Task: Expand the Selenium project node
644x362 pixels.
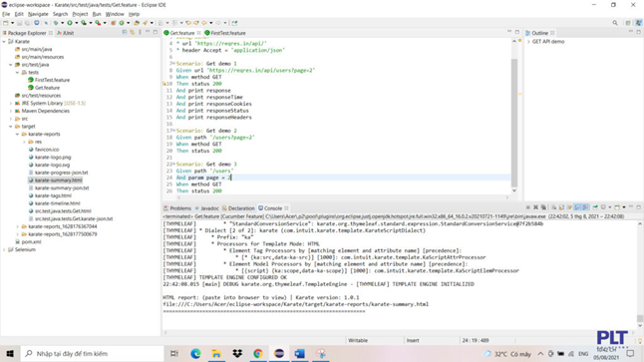Action: tap(4, 249)
